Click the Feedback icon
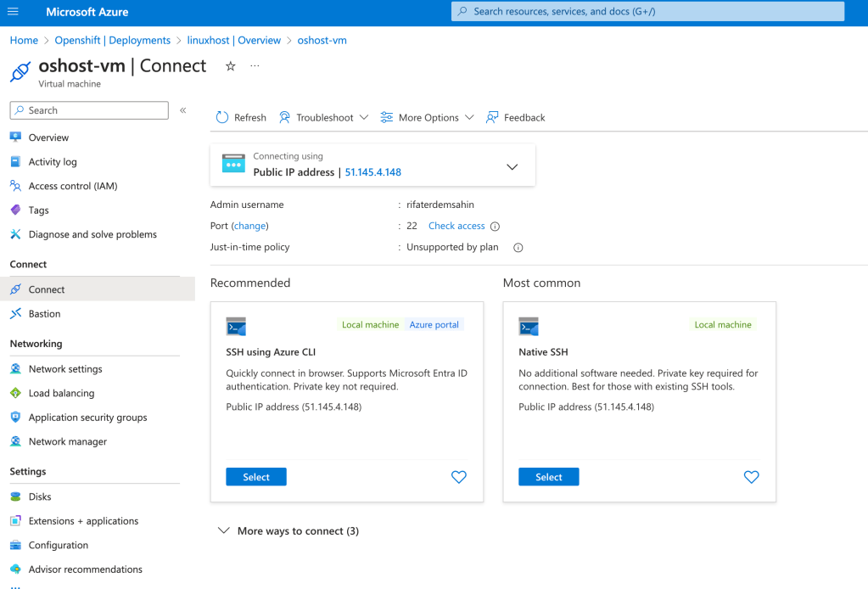The image size is (868, 589). (491, 117)
